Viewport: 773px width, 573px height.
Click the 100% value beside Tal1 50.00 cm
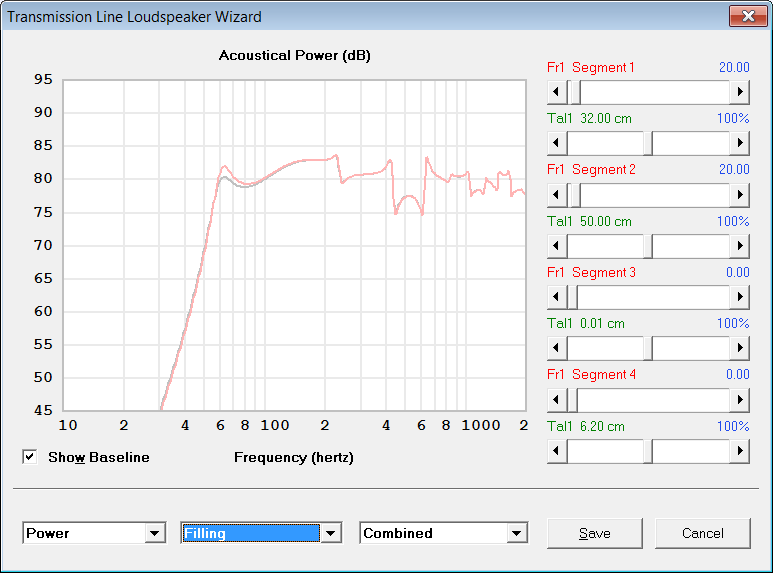point(733,221)
